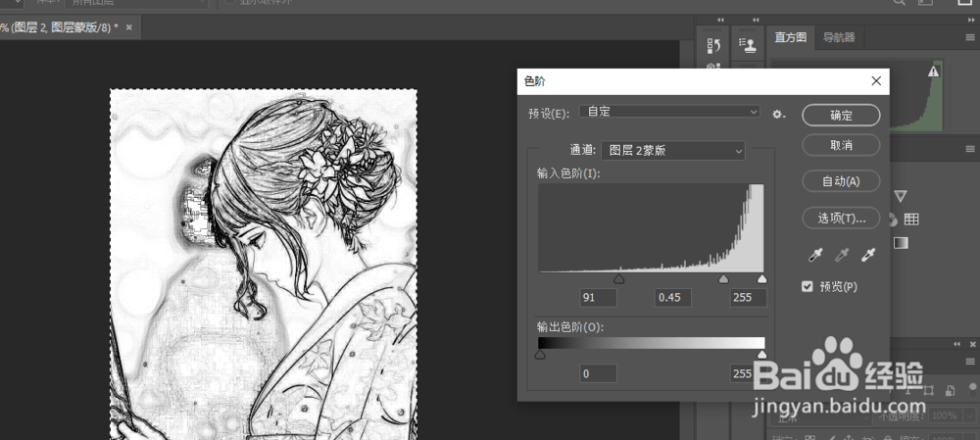
Task: Click the input shadow value field 91
Action: [x=598, y=298]
